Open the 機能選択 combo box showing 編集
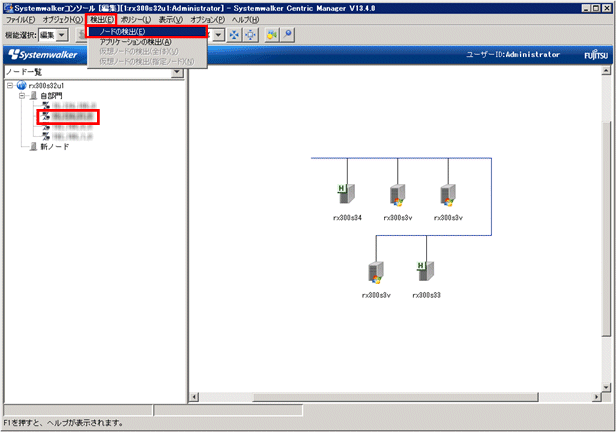Viewport: 616px width, 432px height. coord(53,35)
